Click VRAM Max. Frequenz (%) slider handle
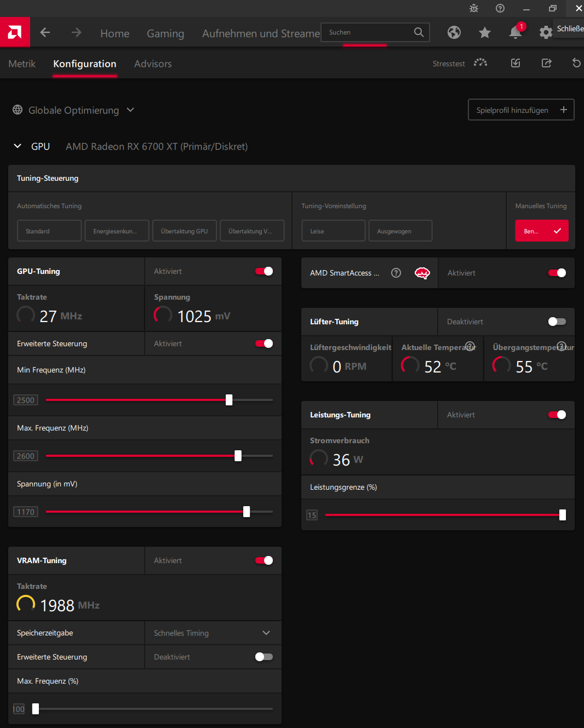 pos(36,709)
